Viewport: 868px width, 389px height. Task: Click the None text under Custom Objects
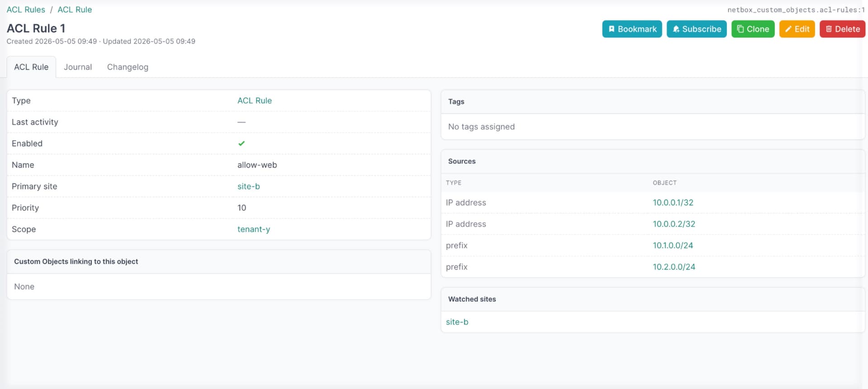(x=24, y=286)
